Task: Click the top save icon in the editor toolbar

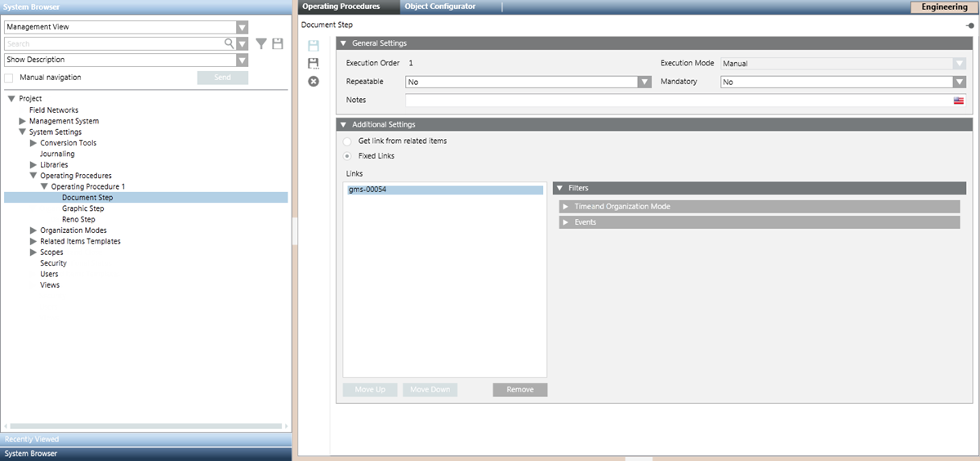Action: coord(313,47)
